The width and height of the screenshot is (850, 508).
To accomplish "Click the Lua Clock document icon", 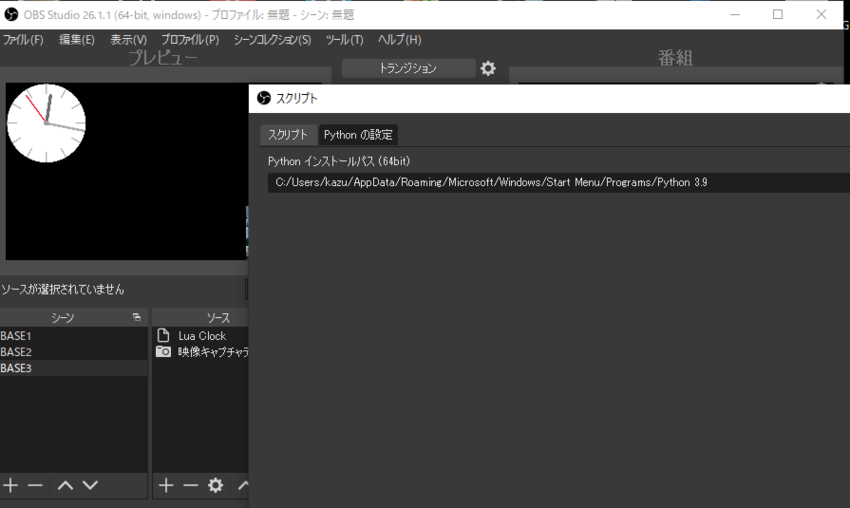I will [163, 335].
